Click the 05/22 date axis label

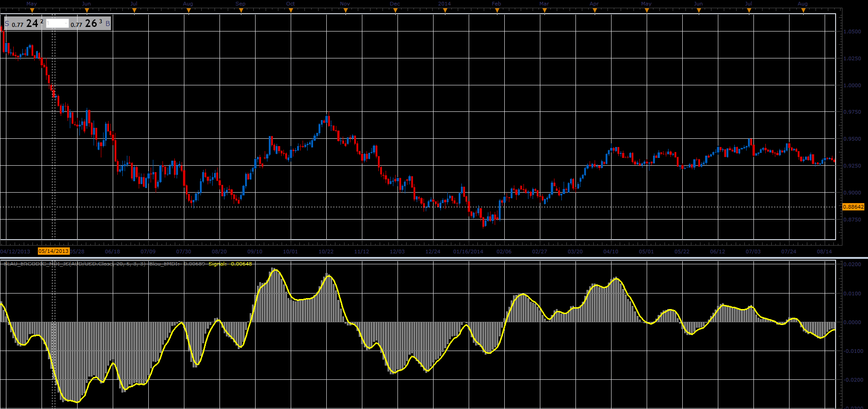[x=682, y=252]
